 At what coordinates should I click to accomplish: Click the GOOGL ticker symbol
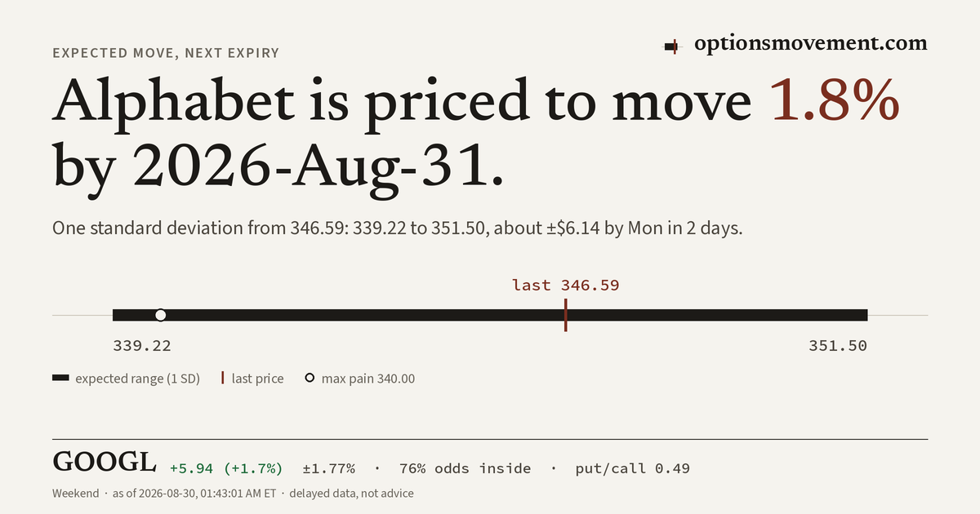tap(105, 463)
